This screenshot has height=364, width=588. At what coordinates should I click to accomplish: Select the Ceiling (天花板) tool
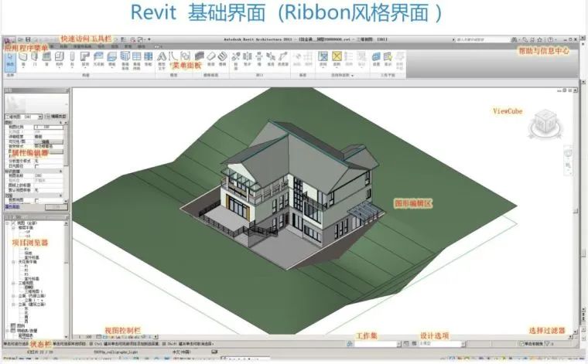[98, 60]
